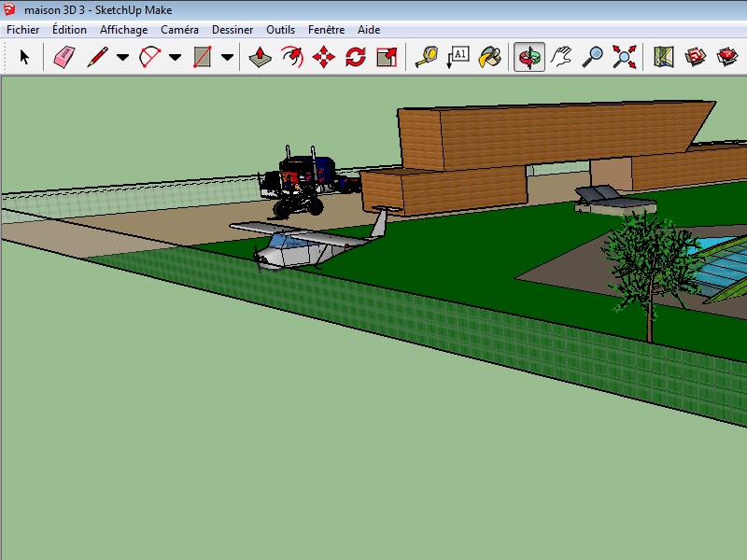Screen dimensions: 747x560
Task: Choose the Line pencil tool
Action: pyautogui.click(x=98, y=57)
